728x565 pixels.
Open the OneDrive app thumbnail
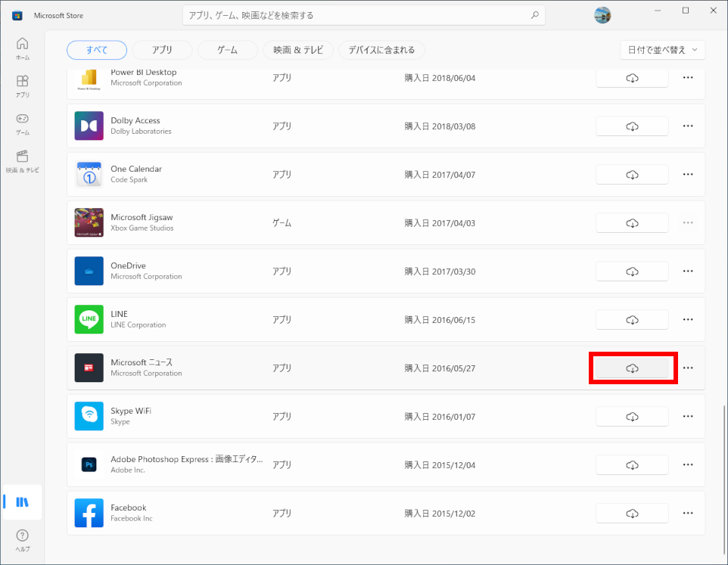(89, 271)
